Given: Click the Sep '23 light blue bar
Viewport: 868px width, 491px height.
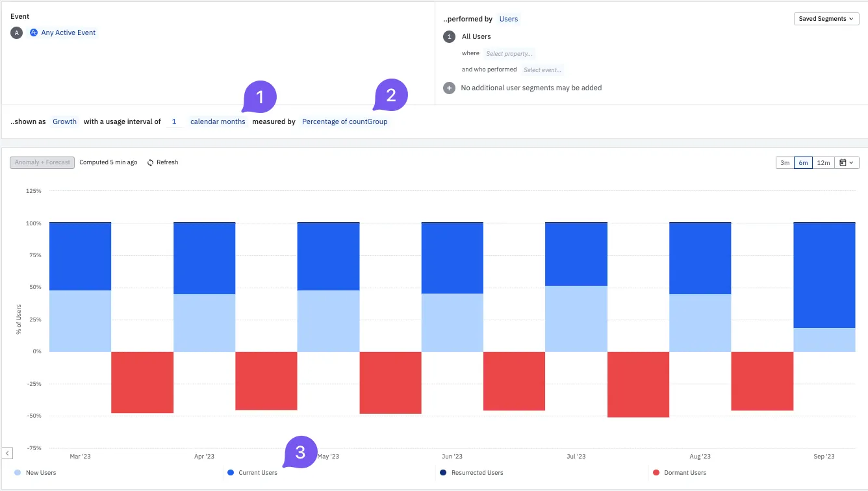Looking at the screenshot, I should [824, 340].
